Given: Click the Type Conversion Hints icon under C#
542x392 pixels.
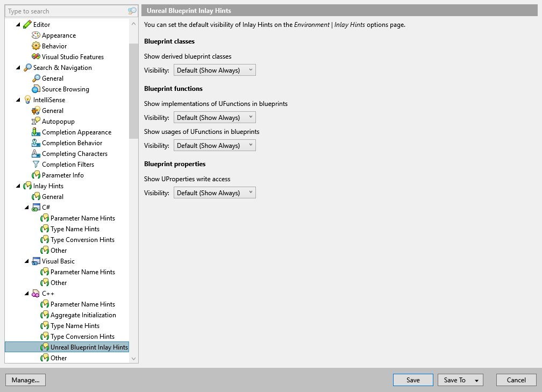Looking at the screenshot, I should point(44,240).
